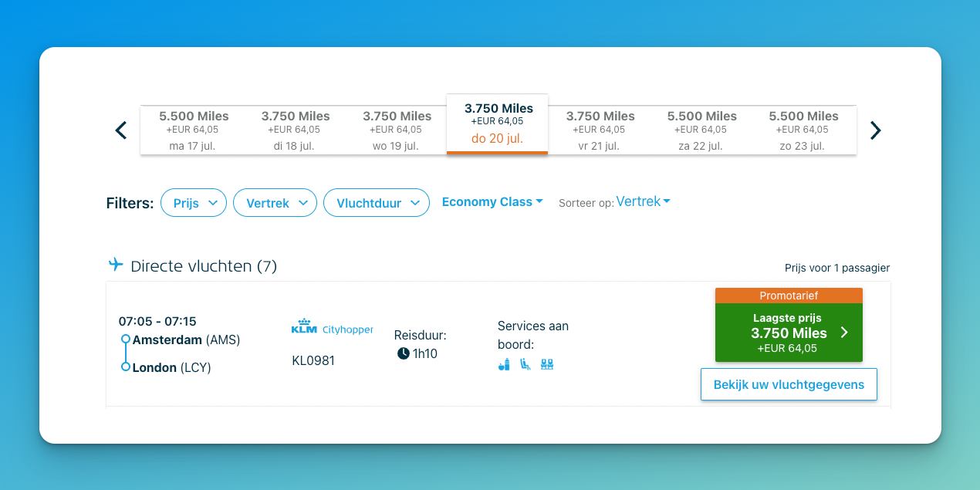Click Bekijk uw vluchtgegevens button
Screen dimensions: 980x490
pyautogui.click(x=789, y=384)
